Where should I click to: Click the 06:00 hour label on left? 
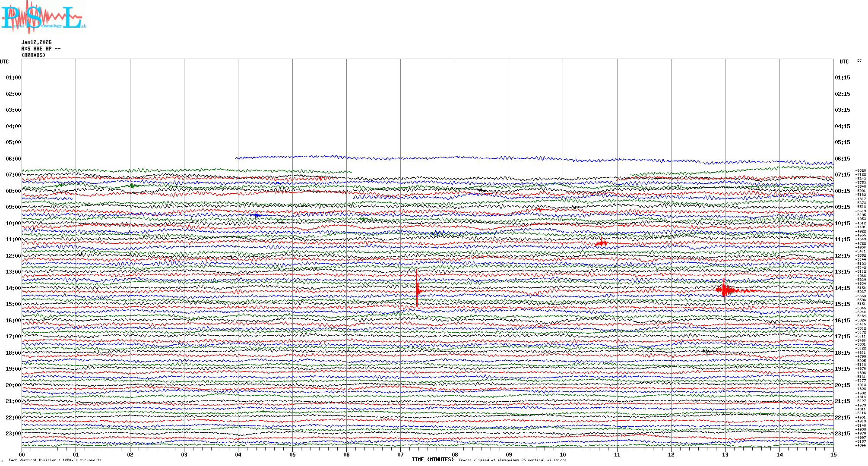pyautogui.click(x=13, y=159)
